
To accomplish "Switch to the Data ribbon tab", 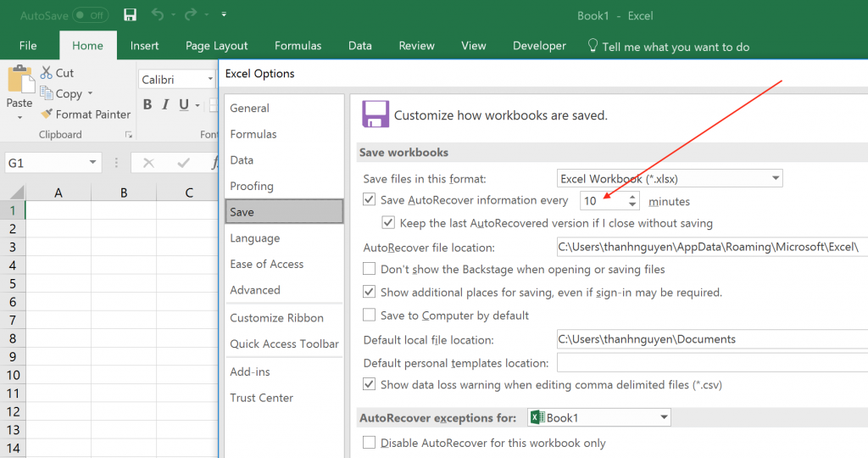I will [x=359, y=46].
